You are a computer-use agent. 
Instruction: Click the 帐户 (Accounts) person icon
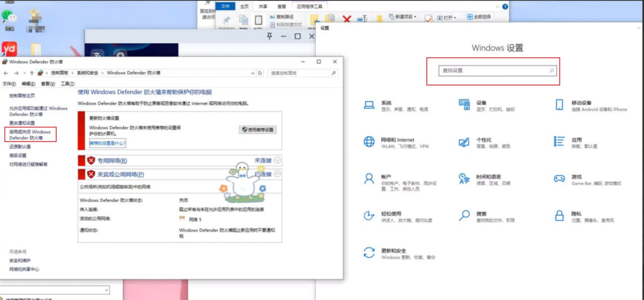pyautogui.click(x=369, y=179)
